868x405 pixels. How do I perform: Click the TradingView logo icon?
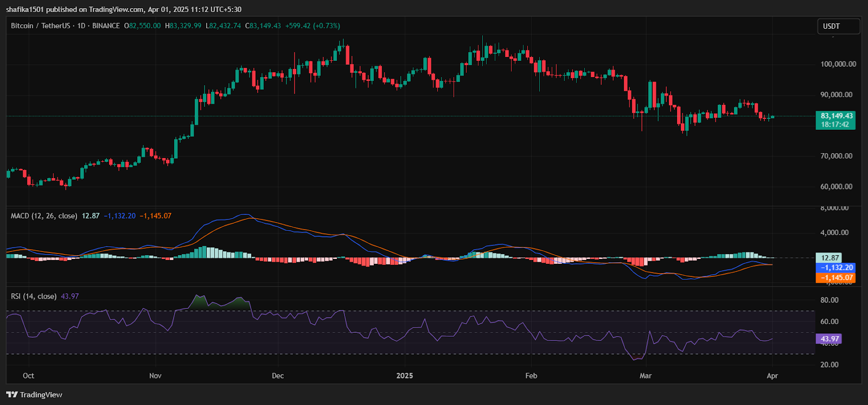pyautogui.click(x=12, y=395)
